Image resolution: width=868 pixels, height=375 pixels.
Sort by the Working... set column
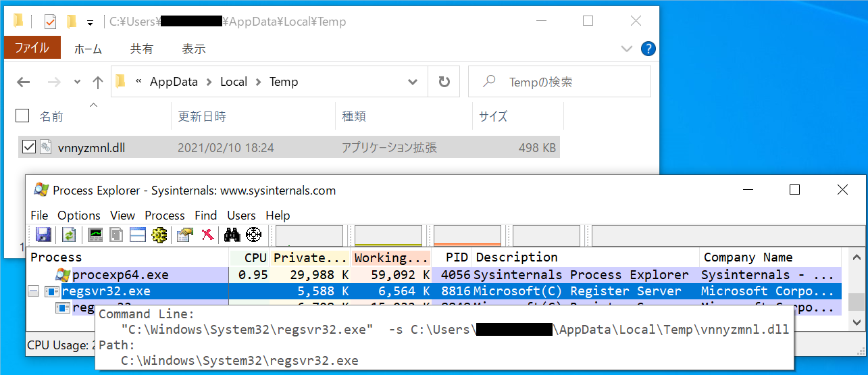point(391,257)
